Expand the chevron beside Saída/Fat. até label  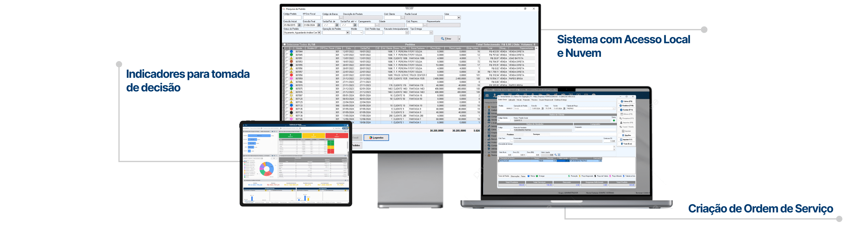[355, 21]
